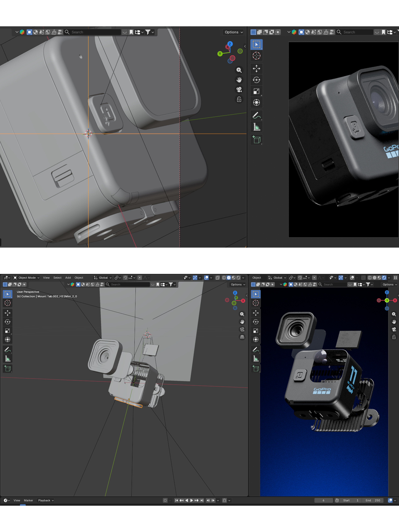
Task: Open the Add menu in viewport header
Action: pos(68,278)
